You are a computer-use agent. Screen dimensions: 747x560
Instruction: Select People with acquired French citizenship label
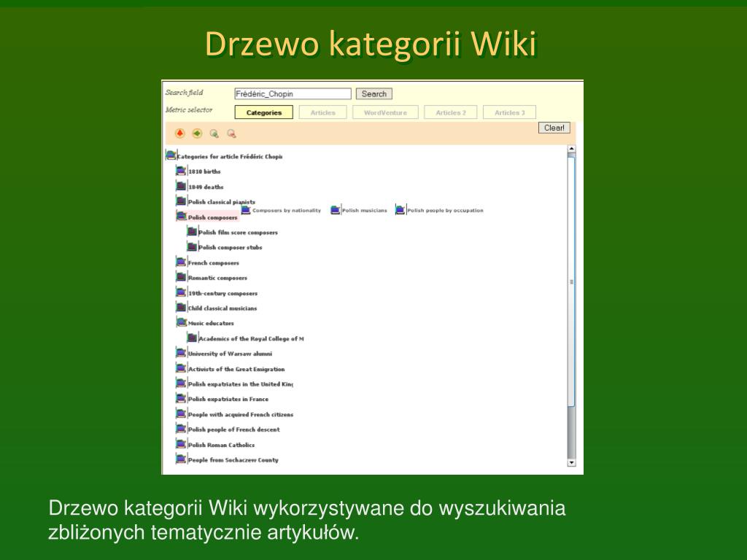(x=241, y=414)
